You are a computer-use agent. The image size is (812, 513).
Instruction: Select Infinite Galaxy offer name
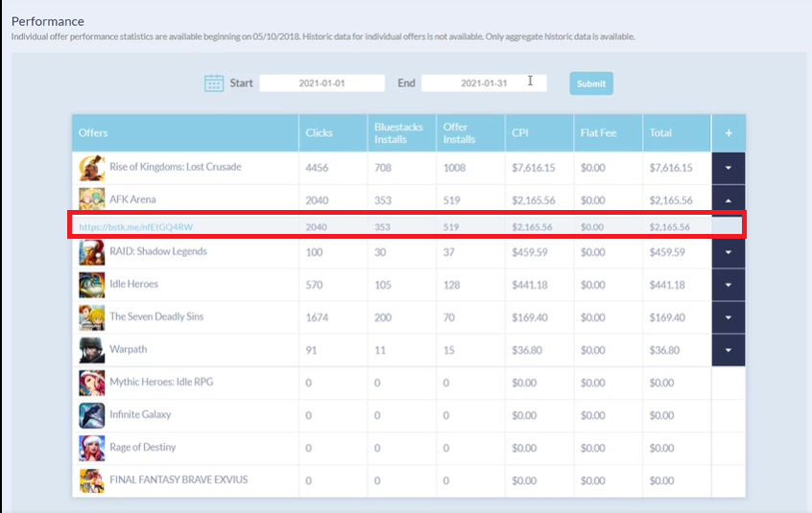tap(140, 414)
